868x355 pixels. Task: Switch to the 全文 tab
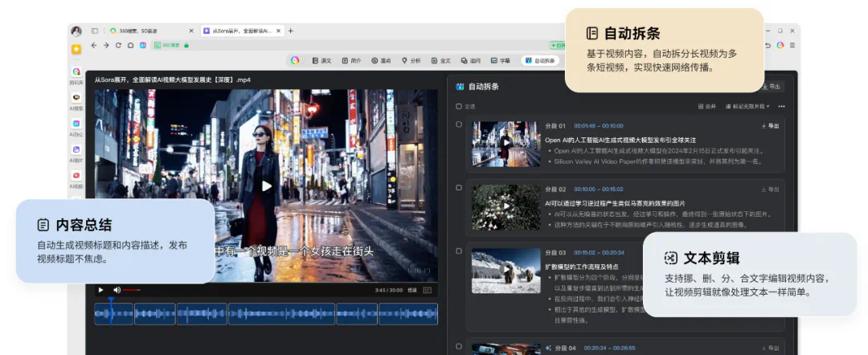[440, 60]
